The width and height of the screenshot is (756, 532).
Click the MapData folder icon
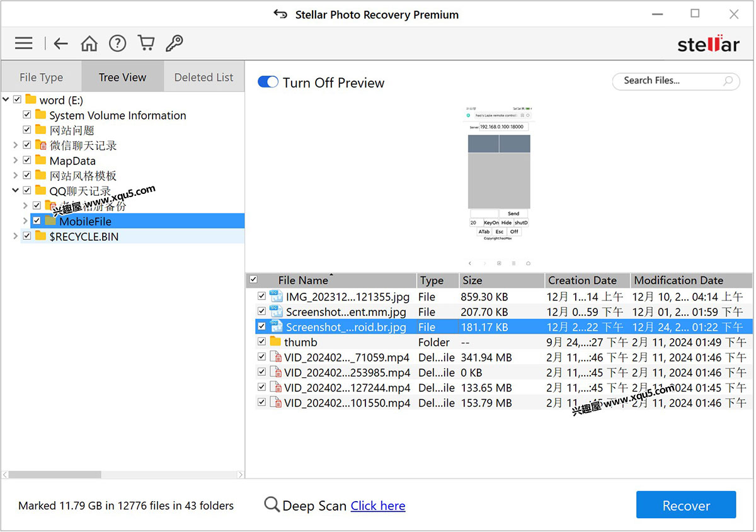[40, 160]
